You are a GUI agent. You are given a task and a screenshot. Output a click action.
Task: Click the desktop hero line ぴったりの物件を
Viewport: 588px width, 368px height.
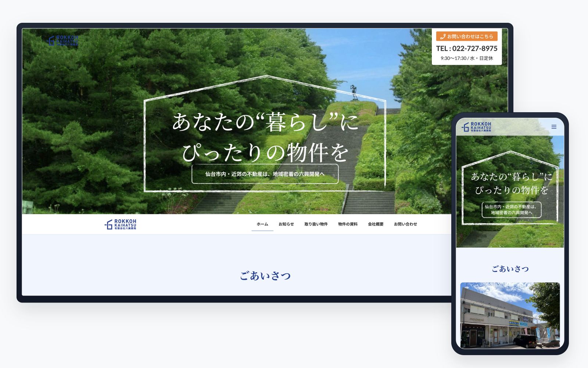pyautogui.click(x=265, y=152)
